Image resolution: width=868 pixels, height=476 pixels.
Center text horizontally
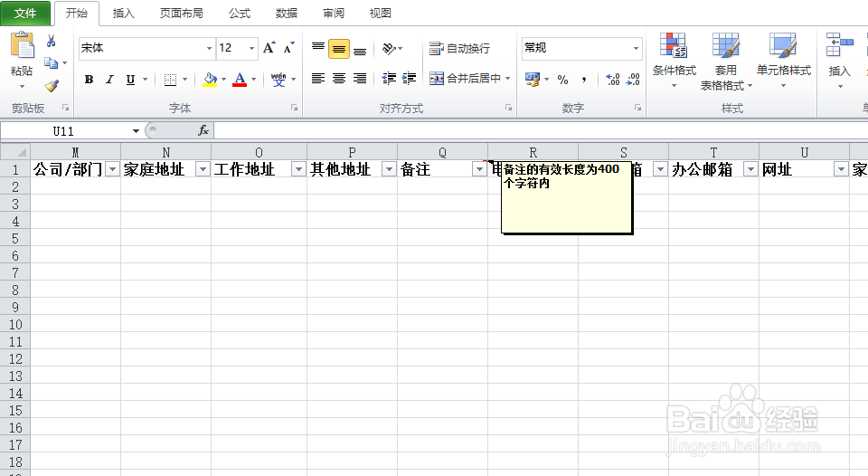click(339, 79)
